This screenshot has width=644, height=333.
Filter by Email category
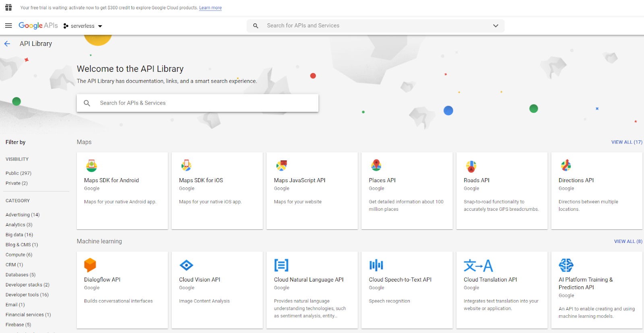point(15,305)
